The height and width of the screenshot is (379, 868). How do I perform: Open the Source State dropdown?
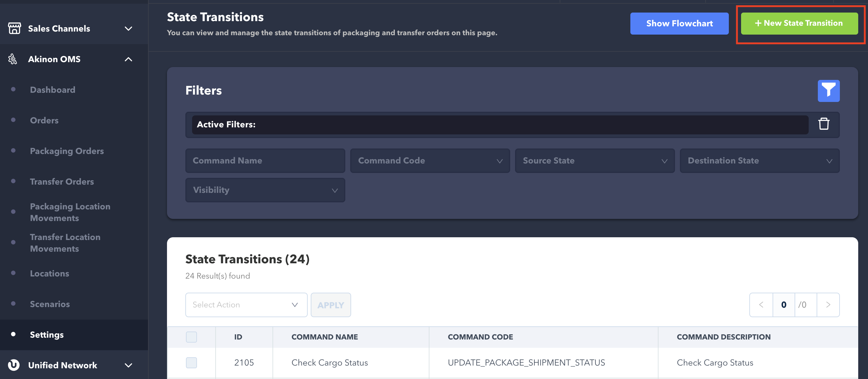coord(594,161)
